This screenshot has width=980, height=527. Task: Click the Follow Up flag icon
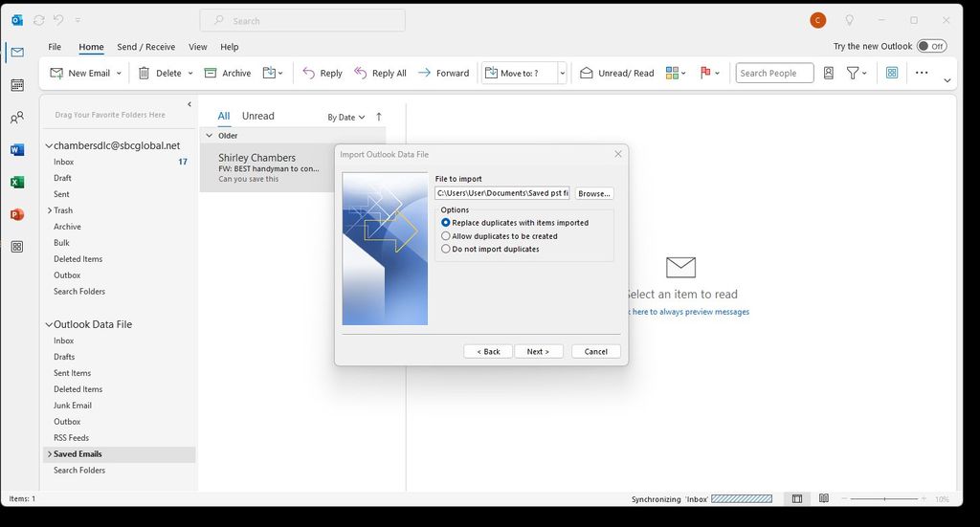pyautogui.click(x=705, y=73)
